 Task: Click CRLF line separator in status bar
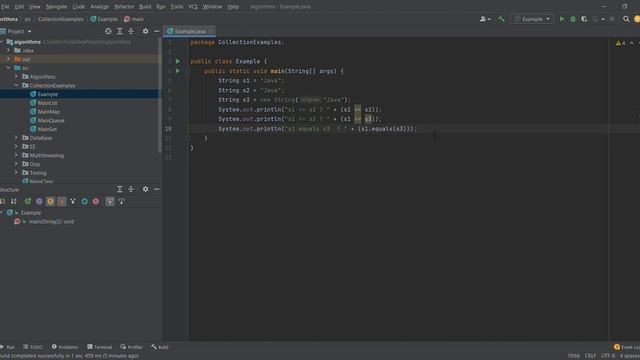point(590,356)
